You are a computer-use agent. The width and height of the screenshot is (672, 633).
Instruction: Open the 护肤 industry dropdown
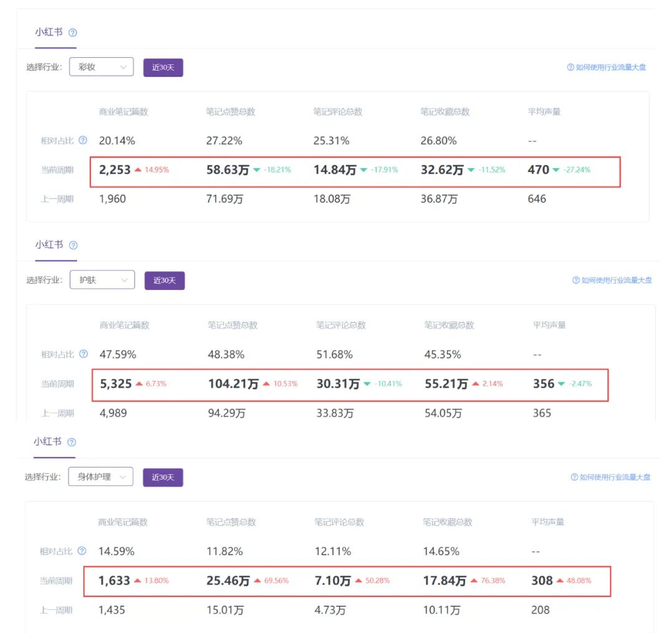[103, 280]
